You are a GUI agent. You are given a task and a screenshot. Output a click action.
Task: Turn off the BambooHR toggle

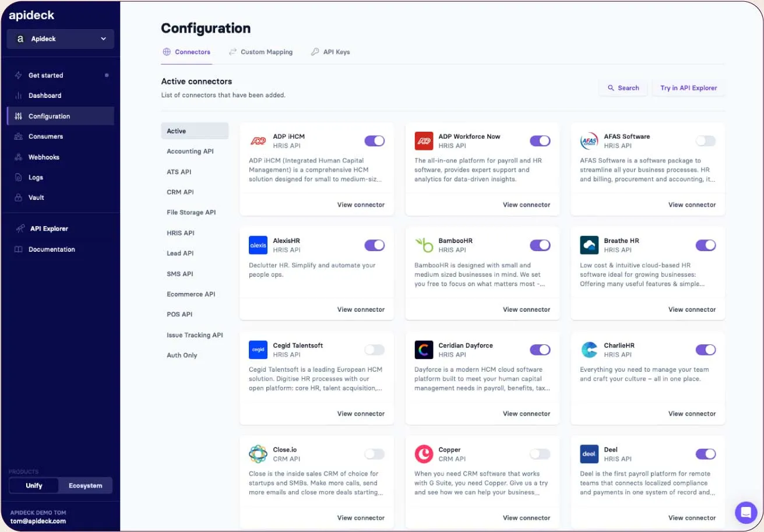[x=540, y=245]
